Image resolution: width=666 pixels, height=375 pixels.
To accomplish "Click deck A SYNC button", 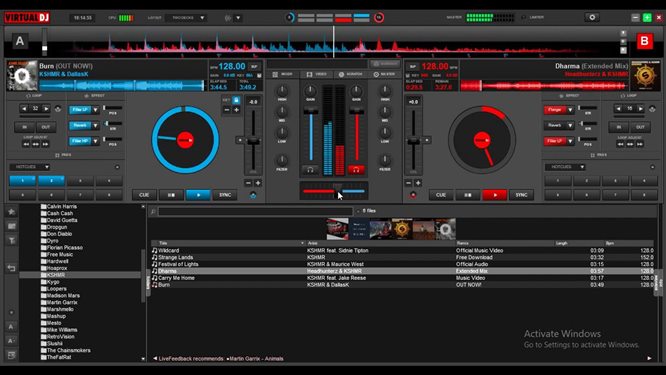I will 225,195.
